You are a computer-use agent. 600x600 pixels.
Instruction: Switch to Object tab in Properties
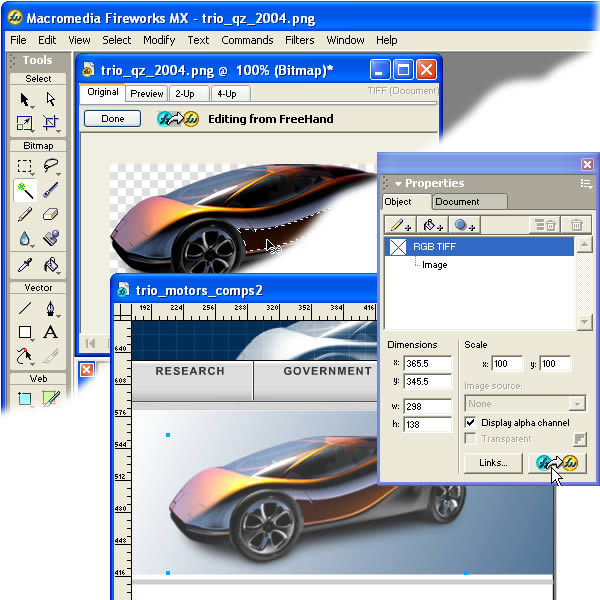click(406, 202)
